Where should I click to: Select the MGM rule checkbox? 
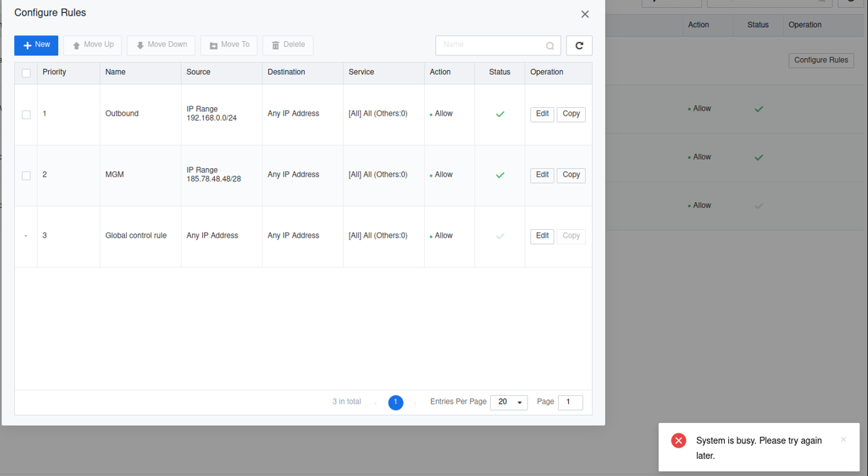[26, 176]
